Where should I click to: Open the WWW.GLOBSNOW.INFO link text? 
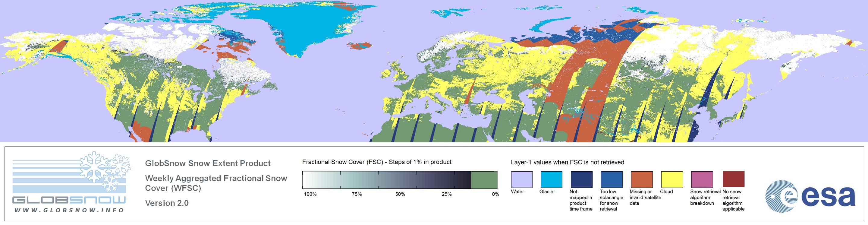[x=69, y=210]
